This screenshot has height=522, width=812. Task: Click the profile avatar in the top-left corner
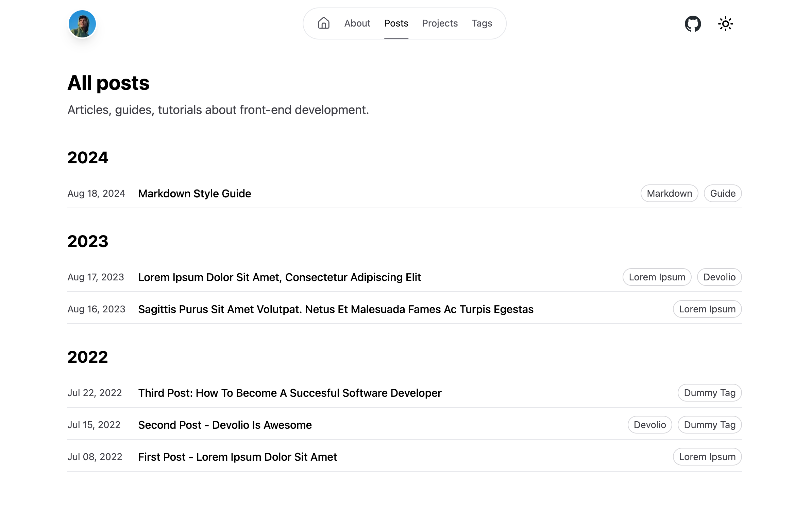82,23
